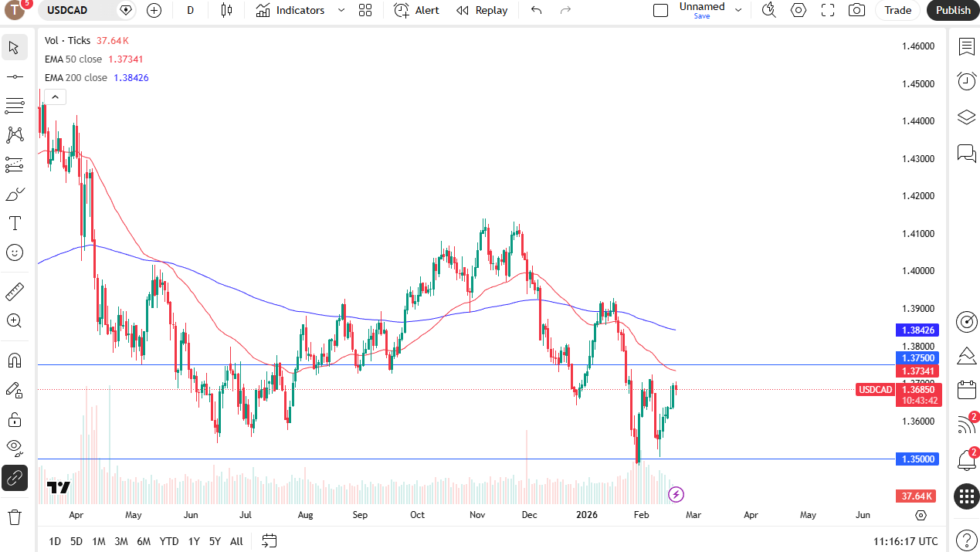Open the watchlist panel icon
Image resolution: width=980 pixels, height=552 pixels.
(966, 47)
